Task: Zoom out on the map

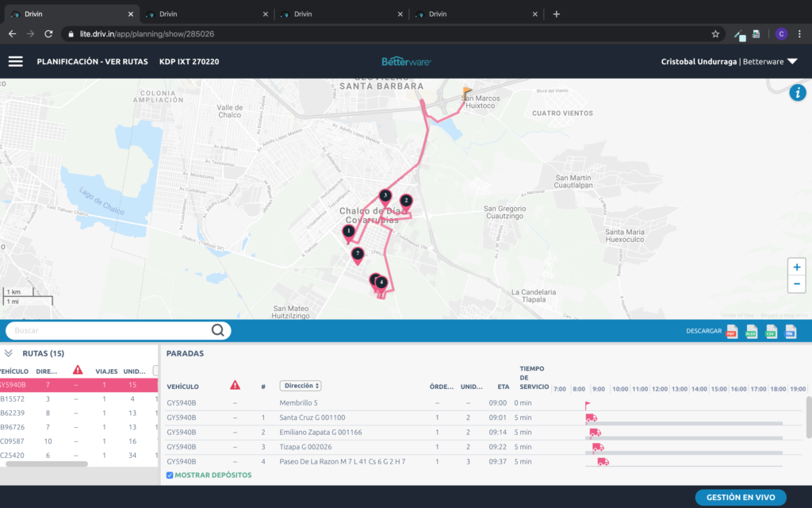Action: coord(796,284)
